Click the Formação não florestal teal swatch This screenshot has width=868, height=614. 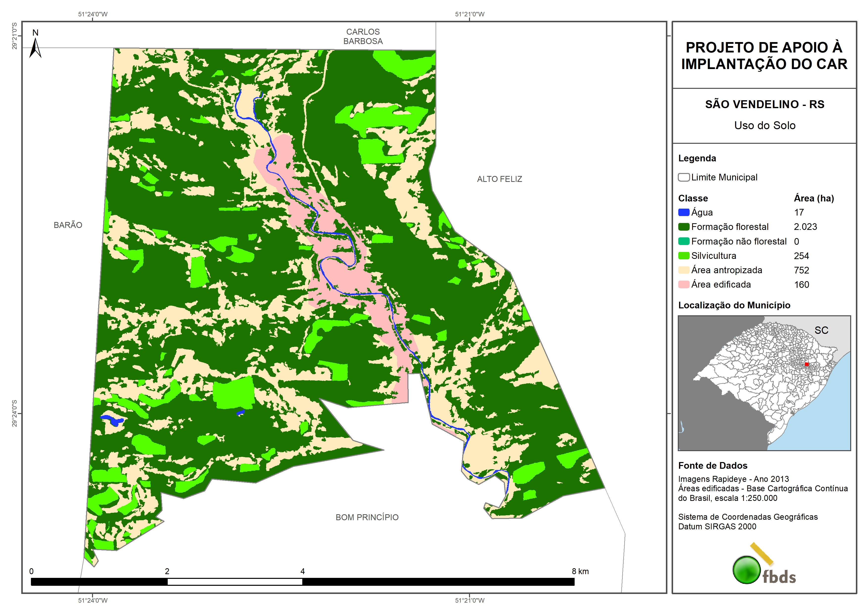click(x=683, y=241)
